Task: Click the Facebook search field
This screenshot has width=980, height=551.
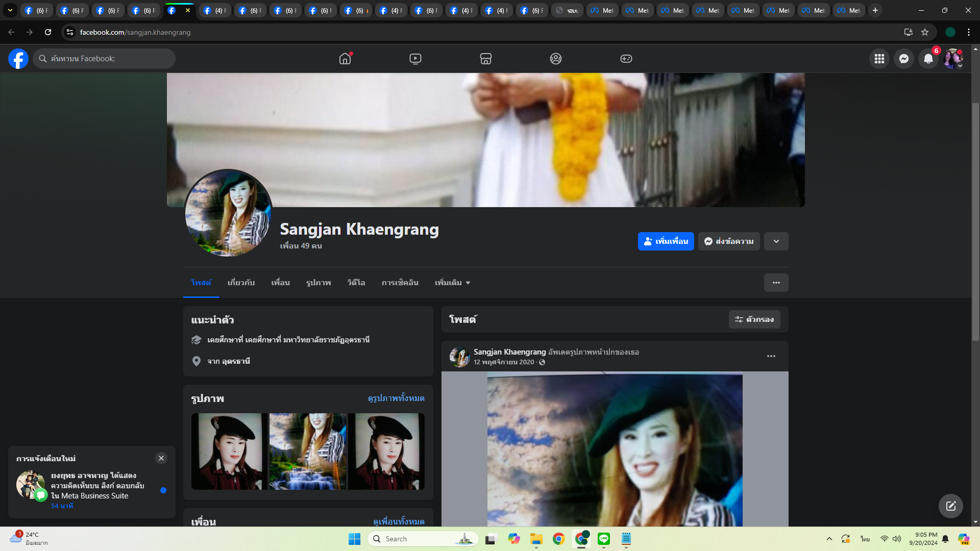Action: pyautogui.click(x=105, y=59)
